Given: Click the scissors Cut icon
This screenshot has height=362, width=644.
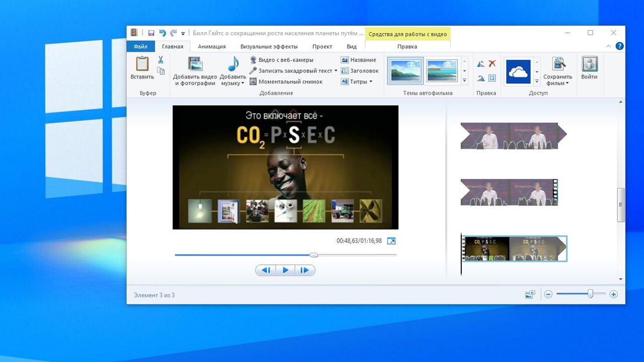Looking at the screenshot, I should pyautogui.click(x=160, y=60).
